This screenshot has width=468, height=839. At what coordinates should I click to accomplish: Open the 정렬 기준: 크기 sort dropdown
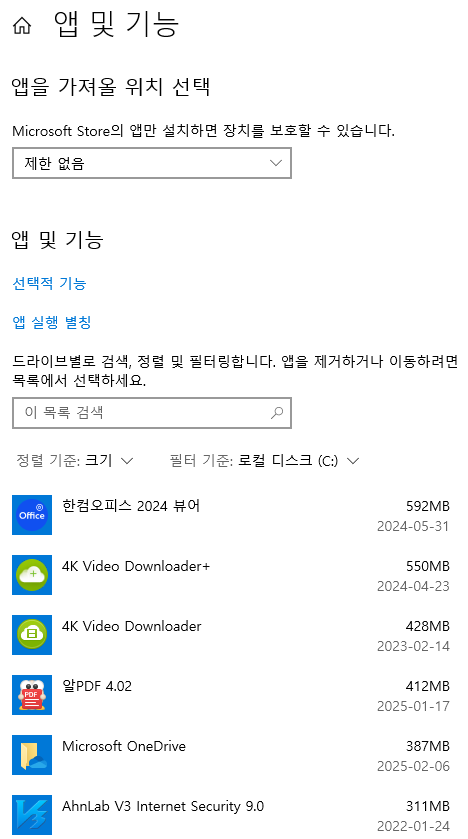74,461
